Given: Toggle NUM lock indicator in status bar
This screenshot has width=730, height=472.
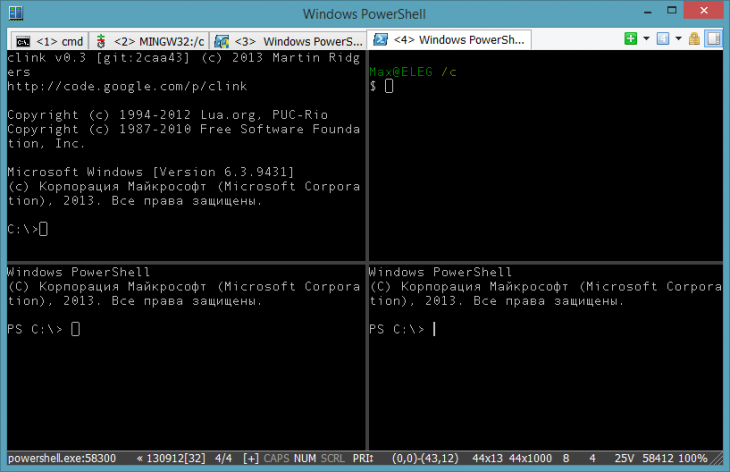Looking at the screenshot, I should tap(305, 458).
